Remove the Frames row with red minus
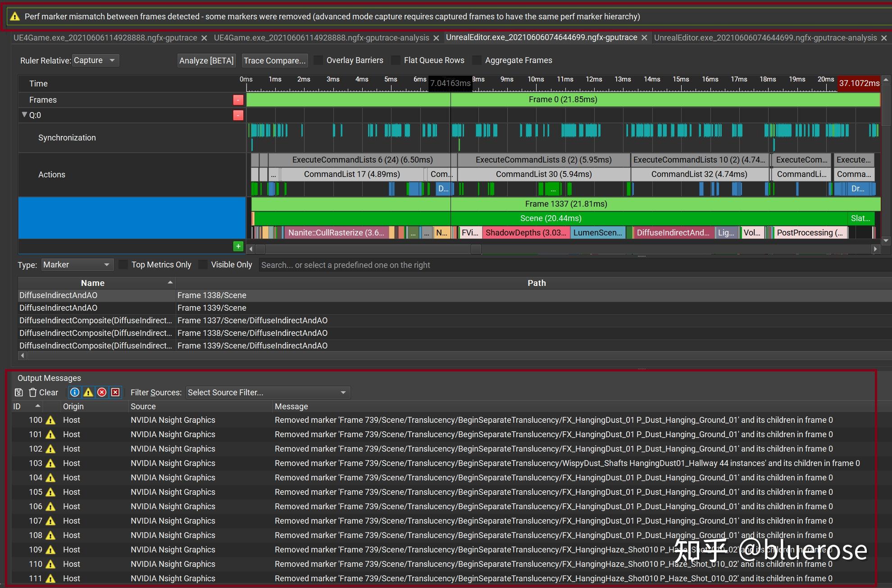This screenshot has width=892, height=588. (x=238, y=100)
